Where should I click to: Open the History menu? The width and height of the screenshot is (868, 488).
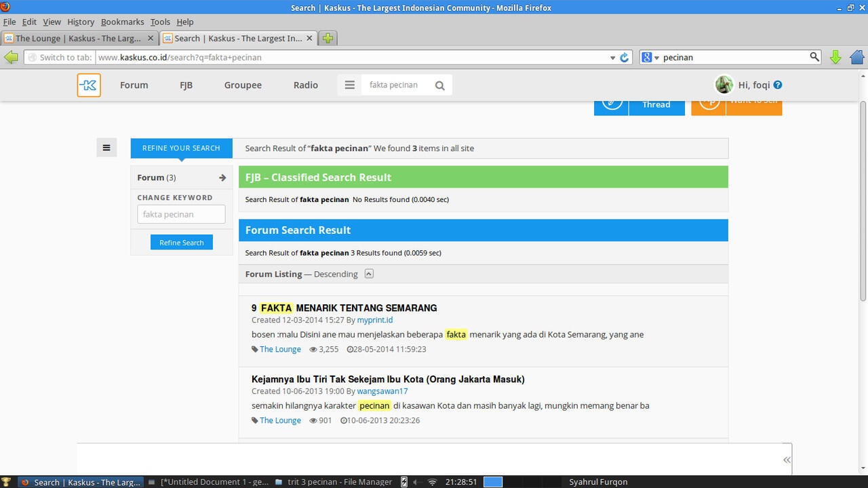point(81,22)
